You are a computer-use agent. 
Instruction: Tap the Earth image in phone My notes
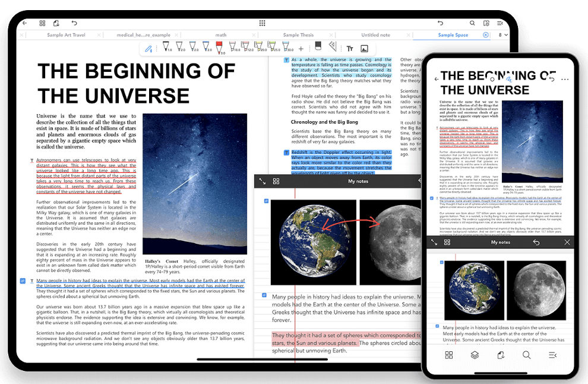[x=475, y=291]
